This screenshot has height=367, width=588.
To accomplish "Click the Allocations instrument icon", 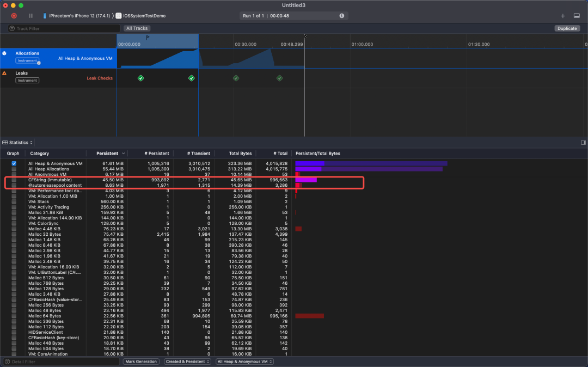I will coord(4,53).
